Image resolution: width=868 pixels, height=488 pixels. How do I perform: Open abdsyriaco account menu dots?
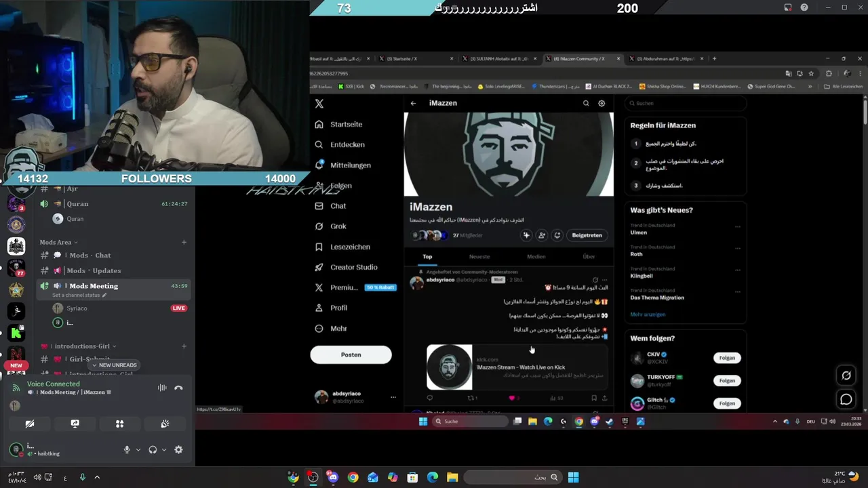pyautogui.click(x=393, y=397)
